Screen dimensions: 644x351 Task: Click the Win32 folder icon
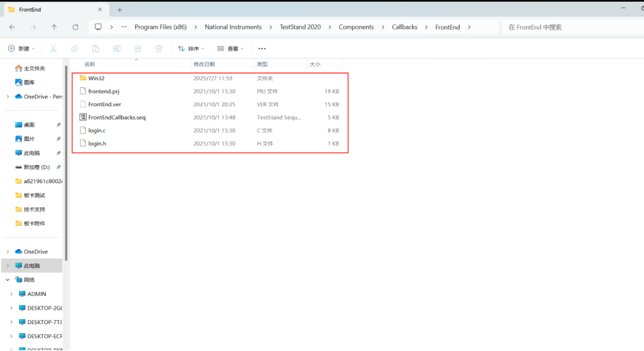click(x=83, y=78)
